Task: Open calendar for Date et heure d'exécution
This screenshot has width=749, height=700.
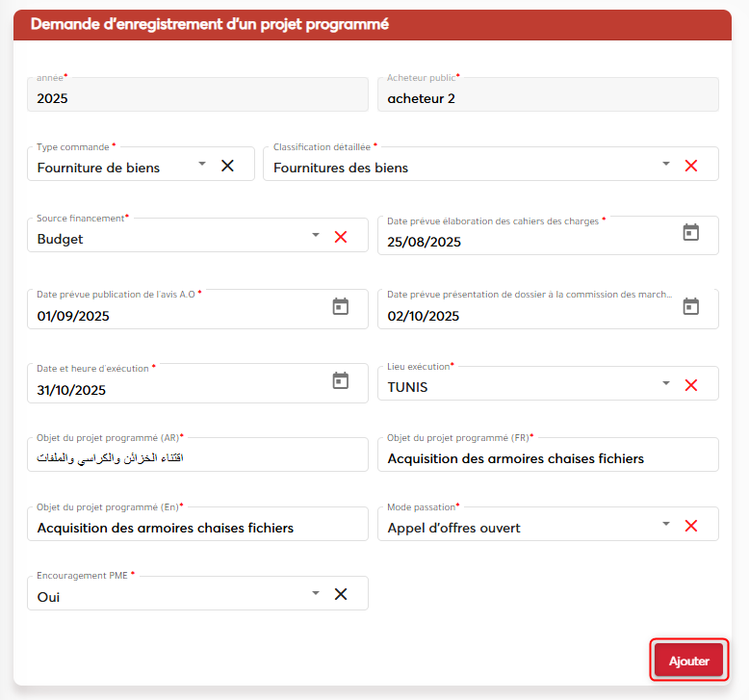Action: [x=340, y=380]
